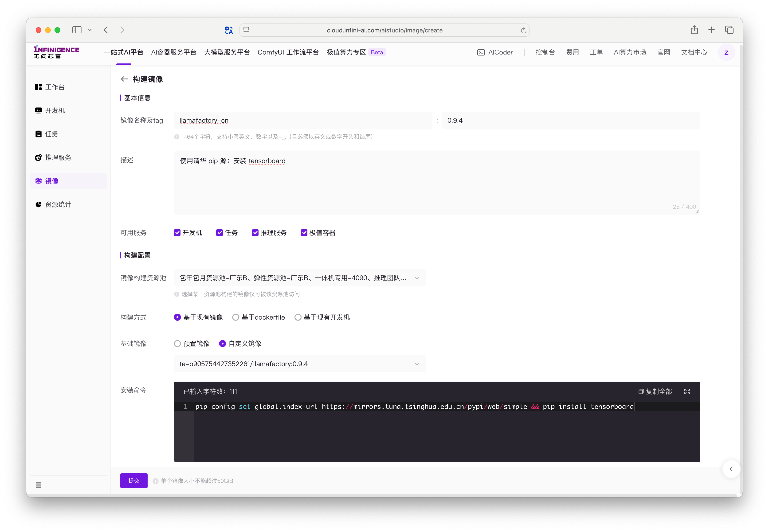Open 控制台 from top menu
Image resolution: width=769 pixels, height=532 pixels.
[x=545, y=52]
